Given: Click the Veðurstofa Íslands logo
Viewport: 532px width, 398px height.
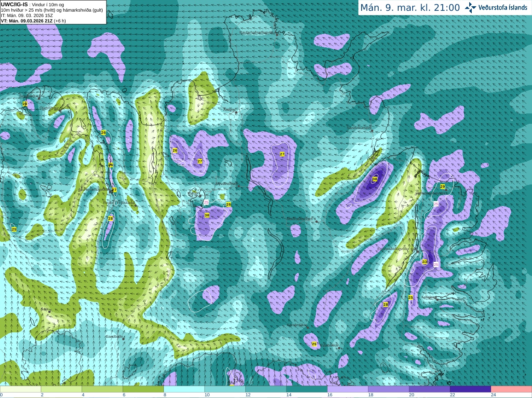Looking at the screenshot, I should tap(496, 7).
